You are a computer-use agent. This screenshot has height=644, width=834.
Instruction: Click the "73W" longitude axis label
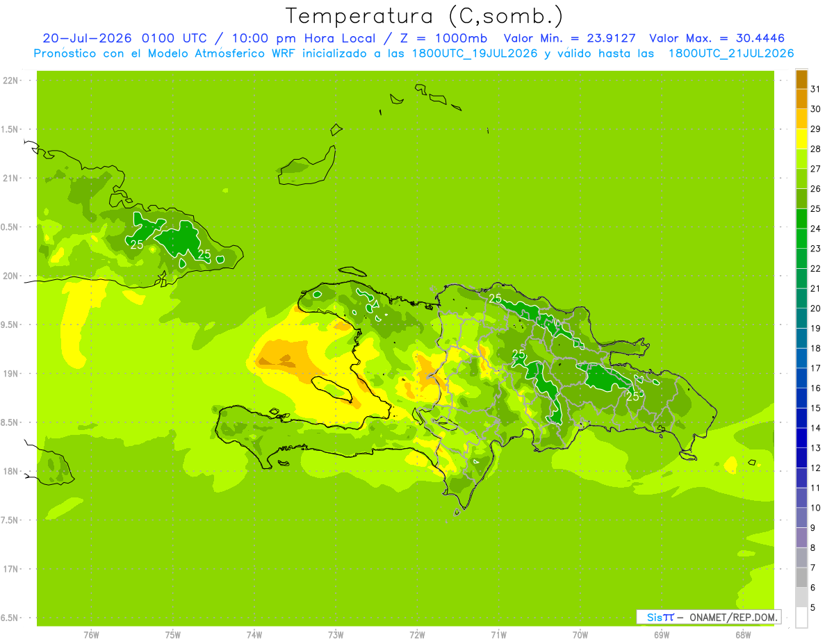(336, 635)
